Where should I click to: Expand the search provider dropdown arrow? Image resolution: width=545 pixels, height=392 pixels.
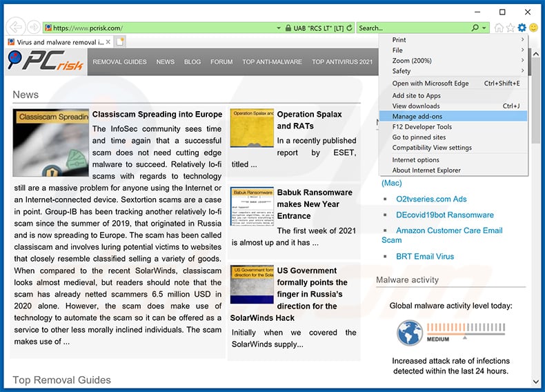(x=484, y=28)
